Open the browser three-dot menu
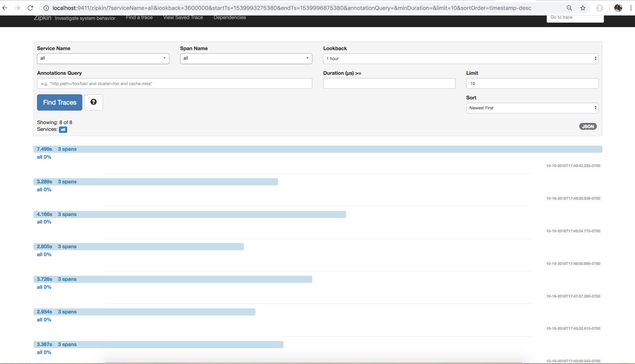This screenshot has height=364, width=635. [631, 8]
